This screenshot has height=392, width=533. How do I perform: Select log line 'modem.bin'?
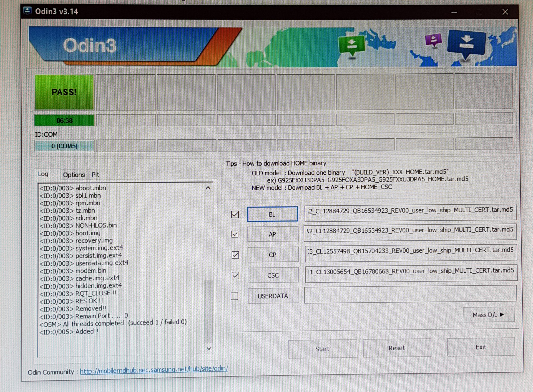pos(73,271)
